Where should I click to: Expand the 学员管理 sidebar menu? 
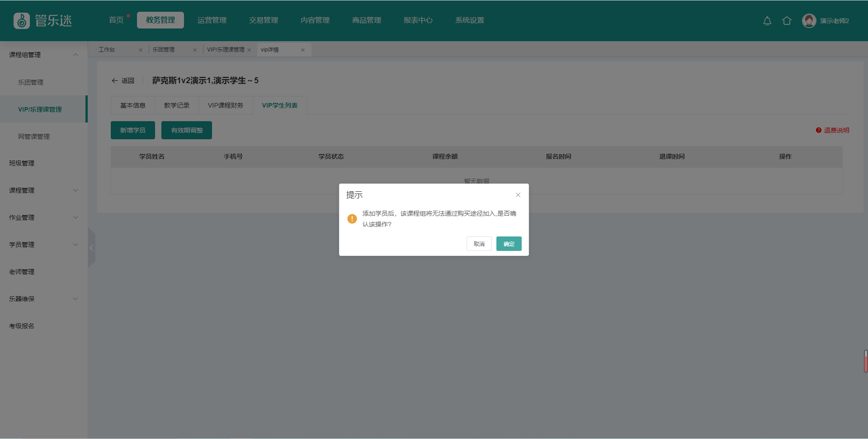point(75,245)
